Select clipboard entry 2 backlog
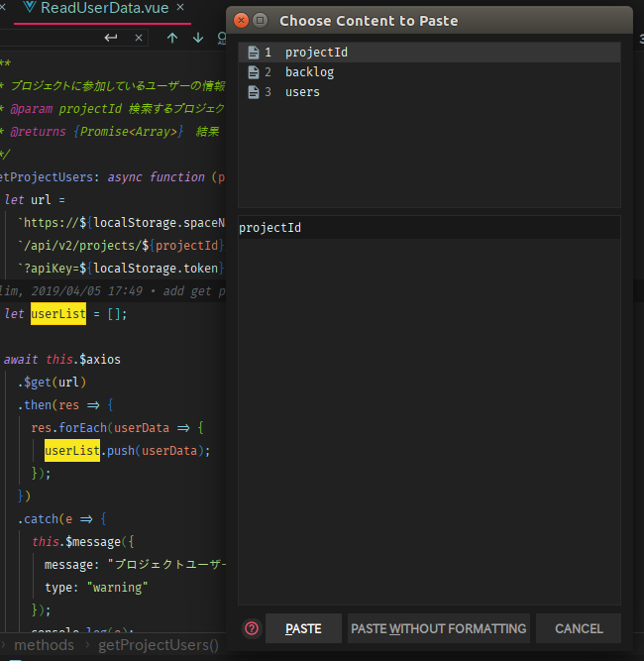Image resolution: width=644 pixels, height=661 pixels. click(429, 72)
